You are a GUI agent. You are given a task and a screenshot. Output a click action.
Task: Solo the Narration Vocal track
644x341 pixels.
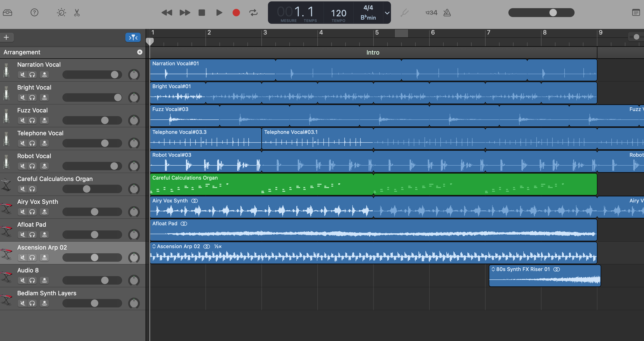32,75
